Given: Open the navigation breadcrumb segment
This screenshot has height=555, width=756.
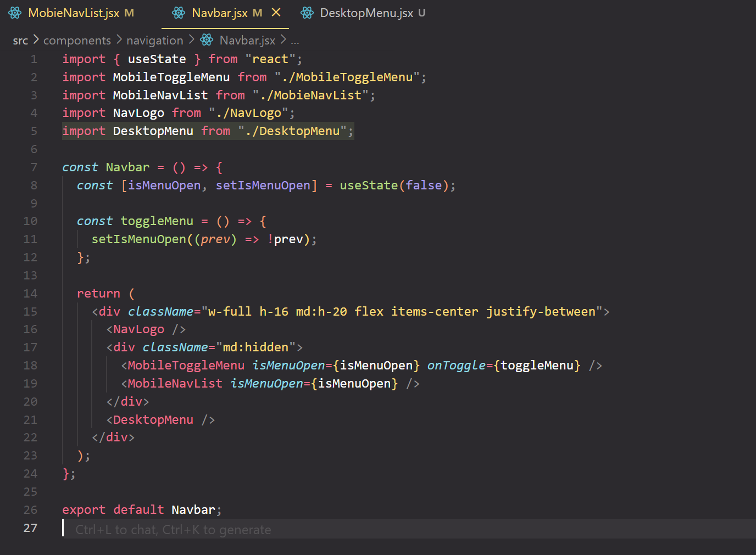Looking at the screenshot, I should pyautogui.click(x=155, y=40).
